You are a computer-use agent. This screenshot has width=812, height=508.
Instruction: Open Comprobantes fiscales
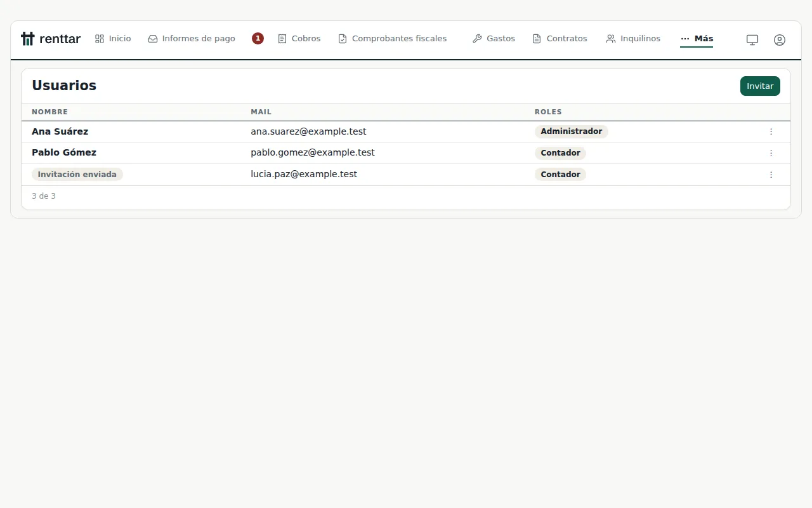pos(392,39)
